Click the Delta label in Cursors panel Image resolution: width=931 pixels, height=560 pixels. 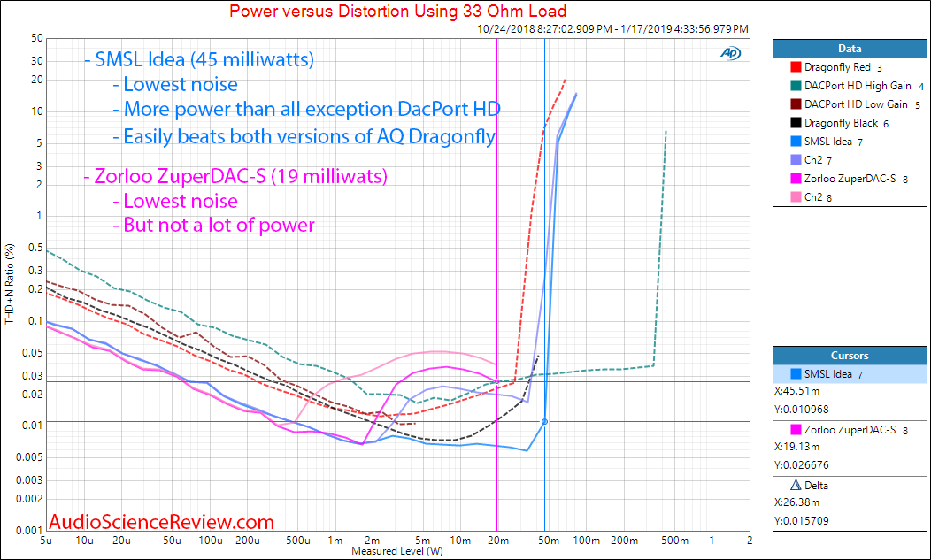coord(816,485)
